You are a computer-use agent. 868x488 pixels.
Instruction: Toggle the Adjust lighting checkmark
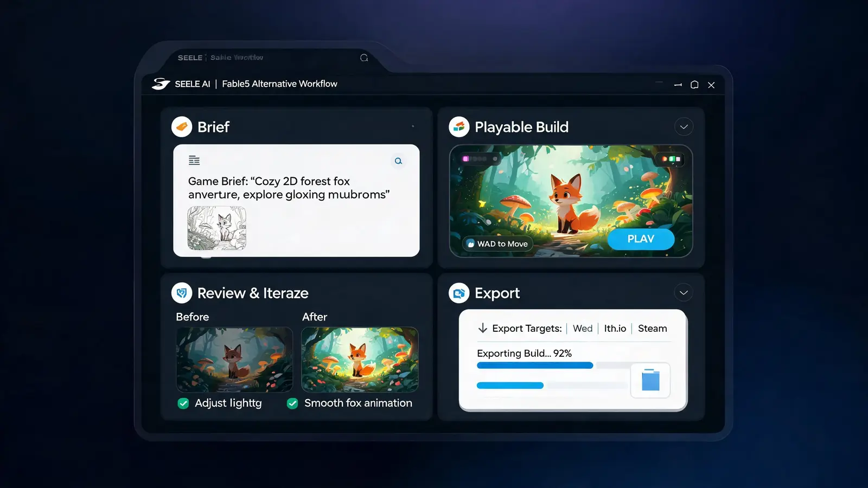tap(183, 403)
